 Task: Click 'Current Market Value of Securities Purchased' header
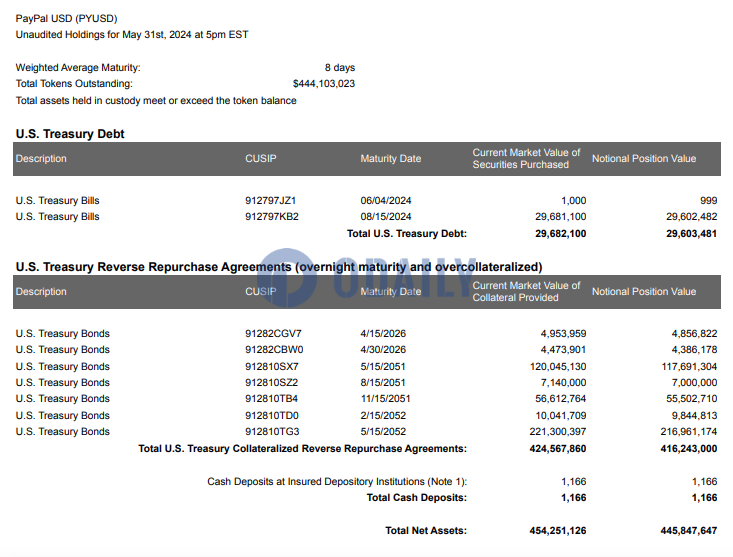pyautogui.click(x=526, y=159)
